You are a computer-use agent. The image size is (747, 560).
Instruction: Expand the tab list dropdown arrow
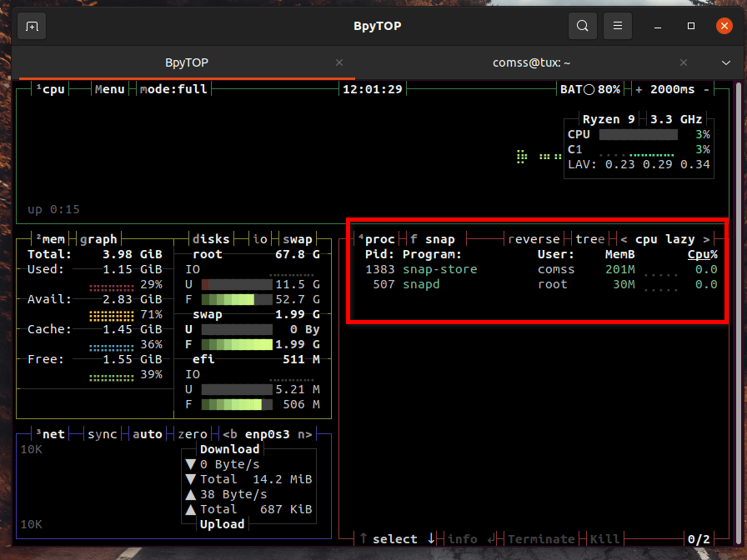click(725, 62)
